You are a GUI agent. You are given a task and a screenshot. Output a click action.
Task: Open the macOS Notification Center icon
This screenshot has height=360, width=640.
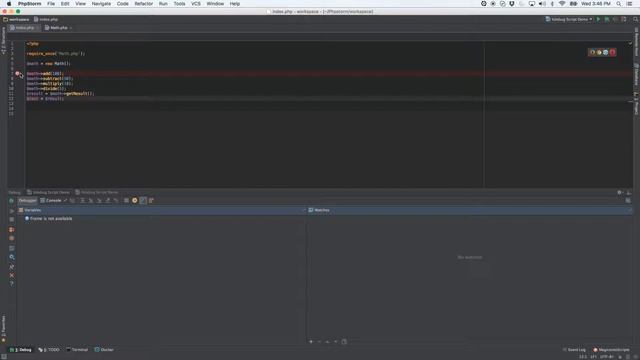click(630, 4)
